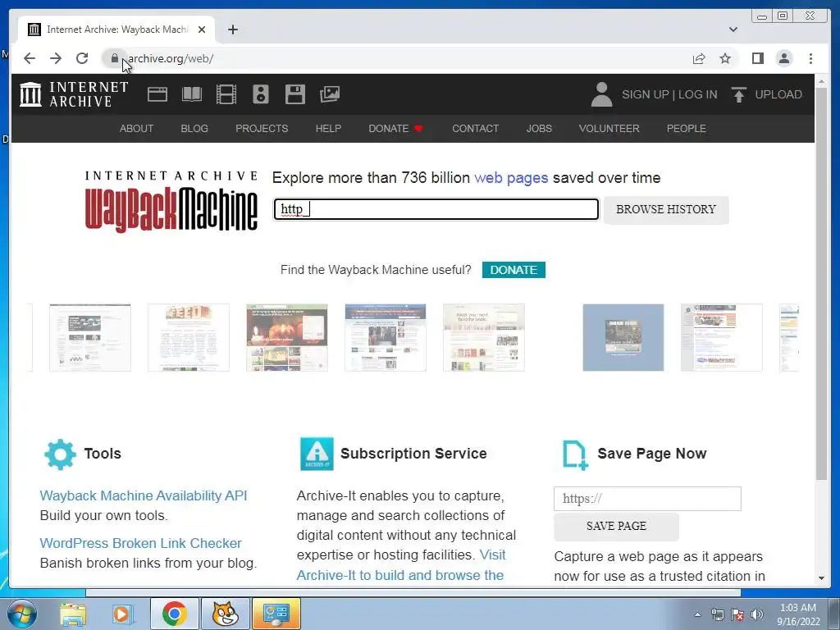Click the Tools gear icon
Viewport: 840px width, 630px height.
[60, 454]
